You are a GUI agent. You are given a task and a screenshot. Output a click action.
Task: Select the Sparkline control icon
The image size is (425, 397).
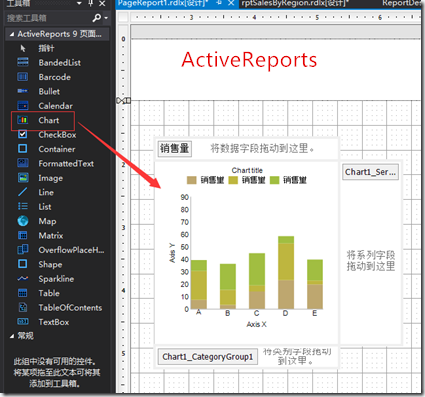pos(23,279)
